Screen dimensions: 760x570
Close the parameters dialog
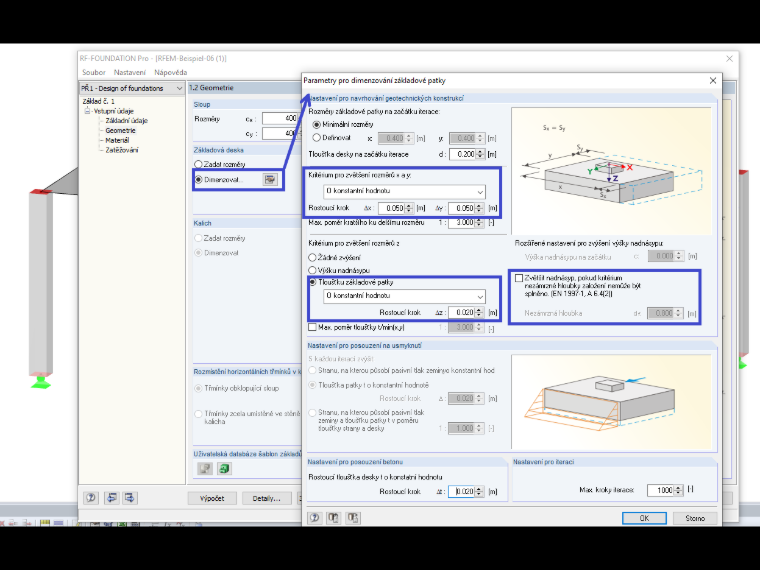[712, 80]
